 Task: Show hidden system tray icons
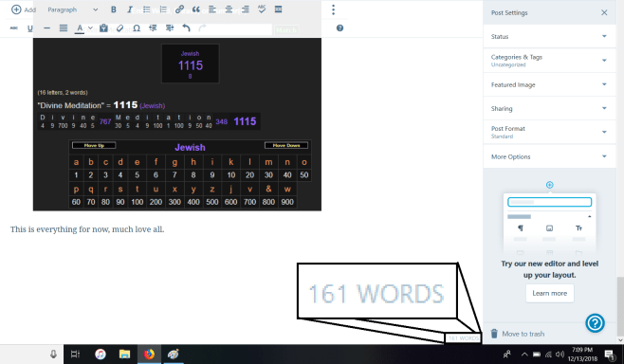point(524,355)
